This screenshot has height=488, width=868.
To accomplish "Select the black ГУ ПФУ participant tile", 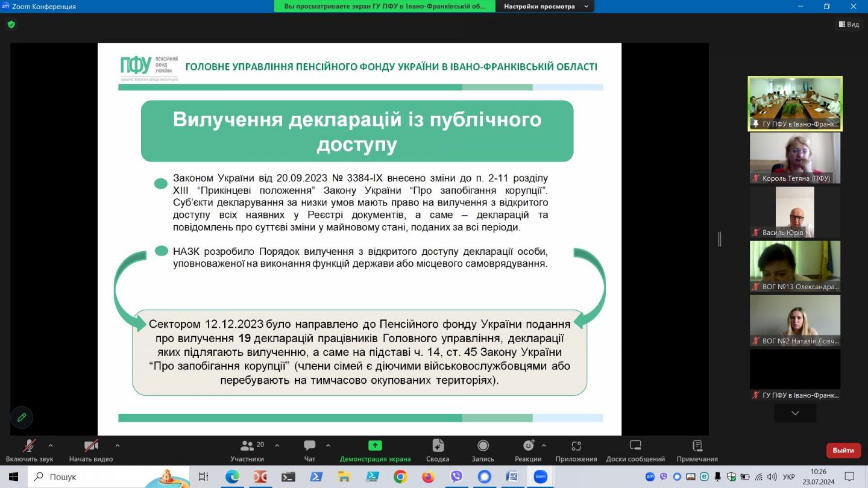I will pos(795,375).
